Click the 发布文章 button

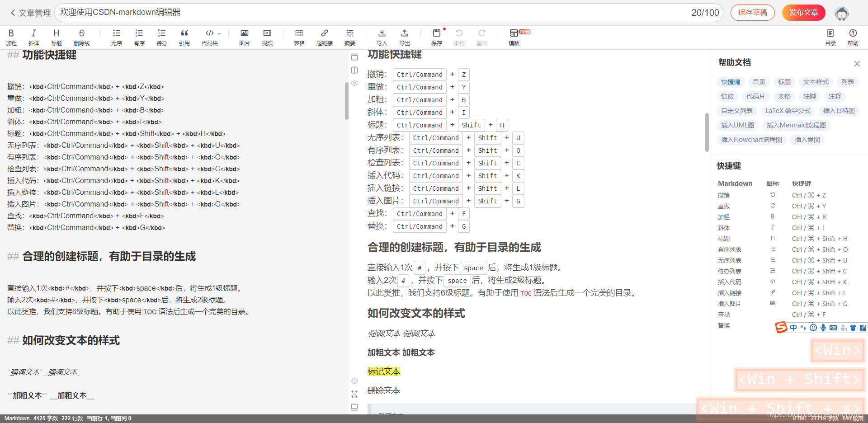tap(803, 13)
